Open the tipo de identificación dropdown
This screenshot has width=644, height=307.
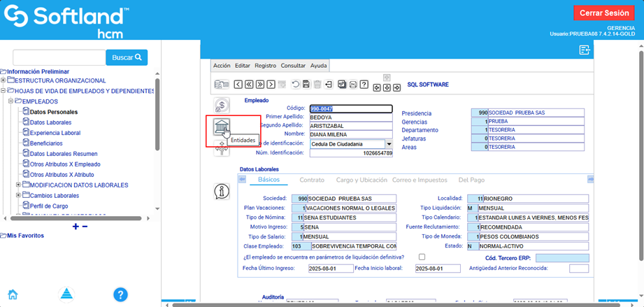coord(389,143)
